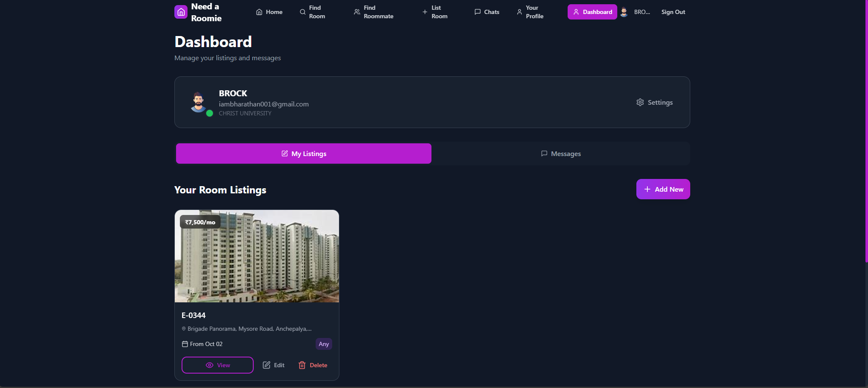Image resolution: width=868 pixels, height=388 pixels.
Task: Switch to the My Listings tab
Action: pyautogui.click(x=304, y=154)
